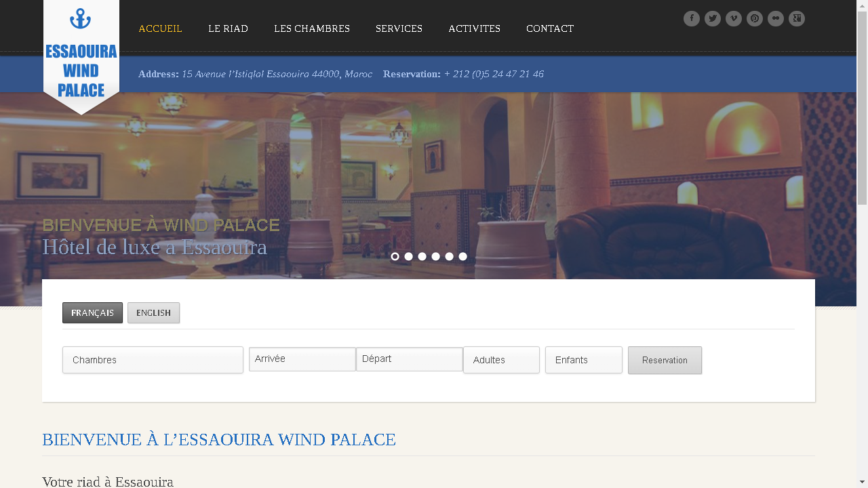Open the Activites menu item

click(x=474, y=28)
